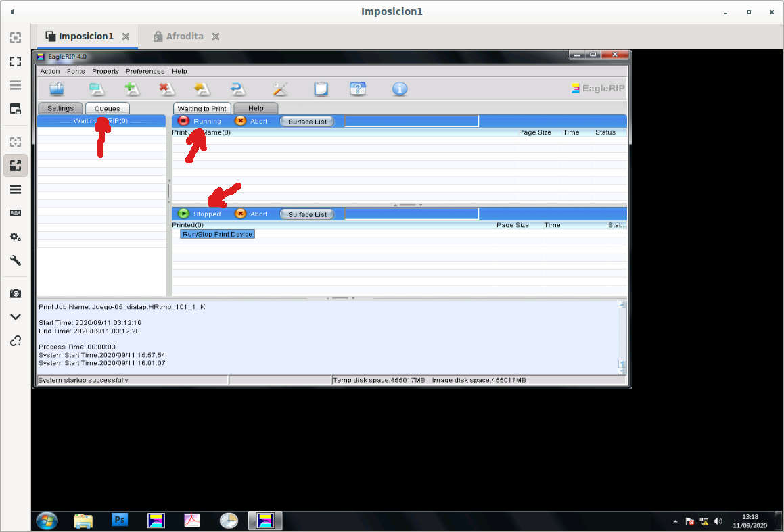Click the crossed tools settings icon
The image size is (784, 532).
280,89
